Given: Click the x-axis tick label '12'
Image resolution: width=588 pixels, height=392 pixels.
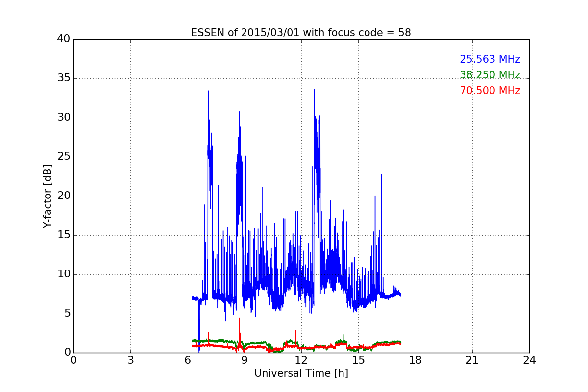Looking at the screenshot, I should click(x=301, y=360).
